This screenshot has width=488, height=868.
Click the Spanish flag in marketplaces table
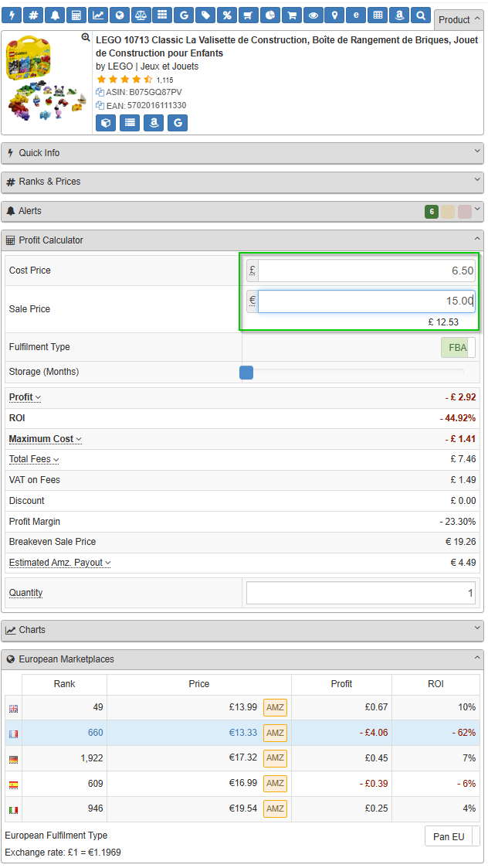[13, 785]
